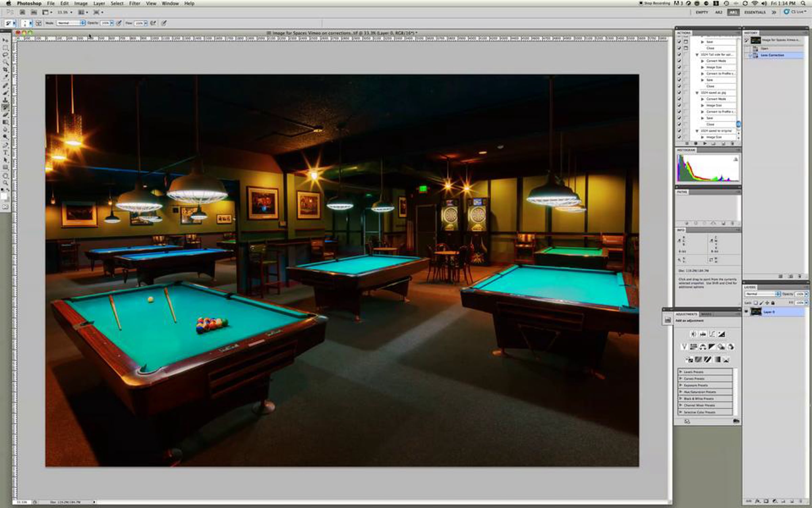Select the Lasso tool in toolbox
Image resolution: width=812 pixels, height=508 pixels.
5,55
